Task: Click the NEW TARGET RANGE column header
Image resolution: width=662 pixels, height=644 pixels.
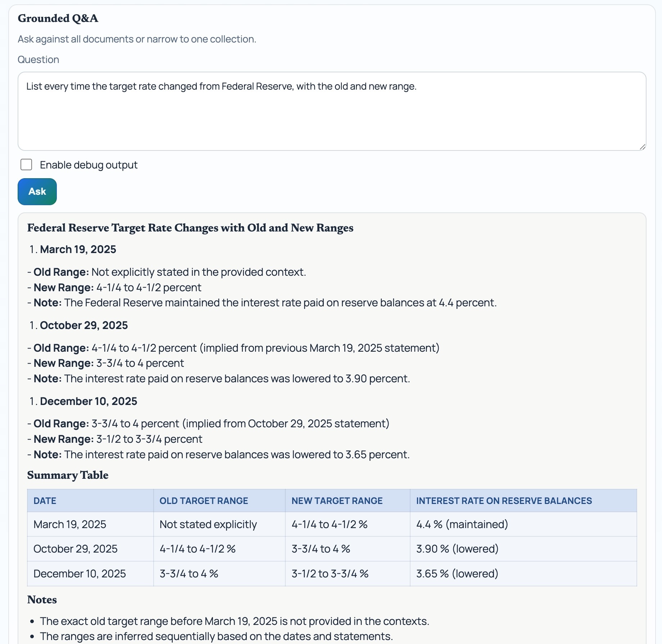Action: tap(337, 501)
